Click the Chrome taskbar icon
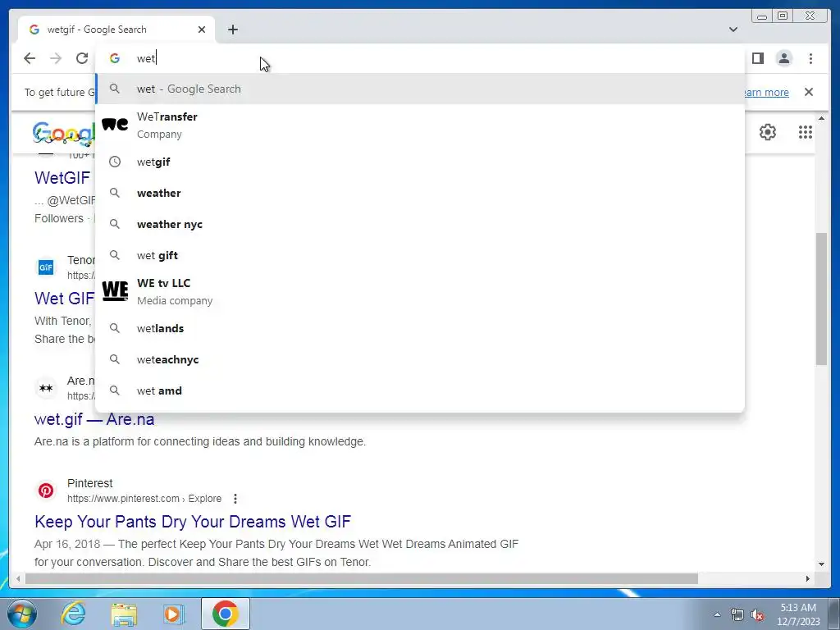 tap(226, 614)
